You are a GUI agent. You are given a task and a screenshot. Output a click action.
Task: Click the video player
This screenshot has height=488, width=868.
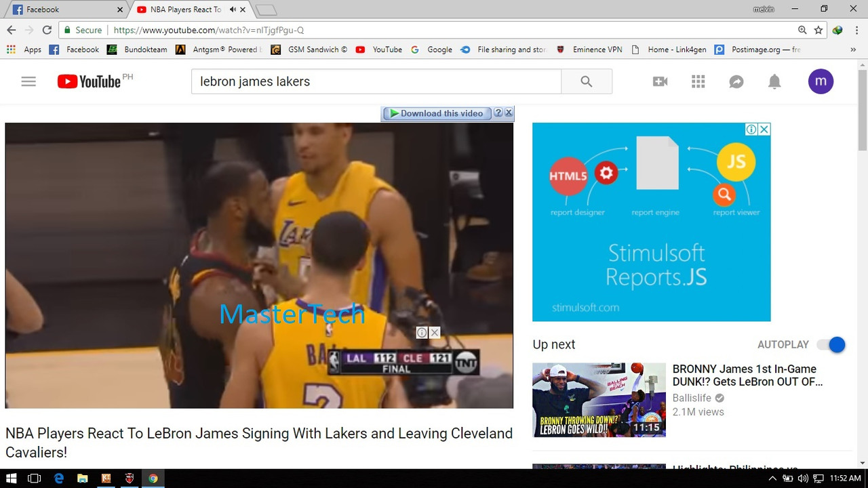tap(259, 265)
